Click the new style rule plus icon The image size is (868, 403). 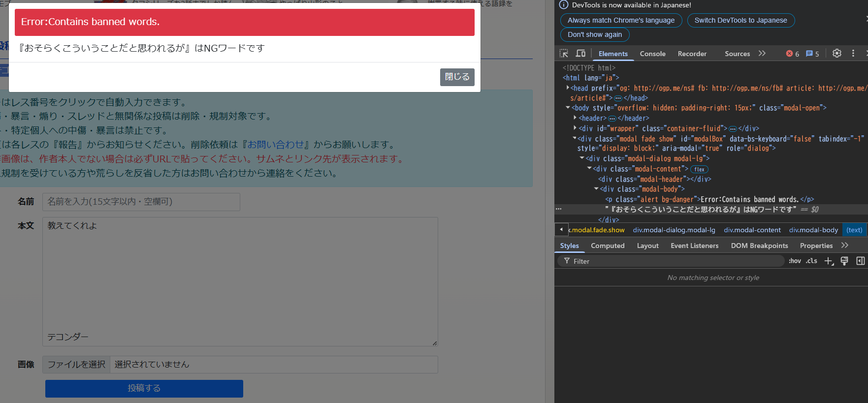coord(829,261)
